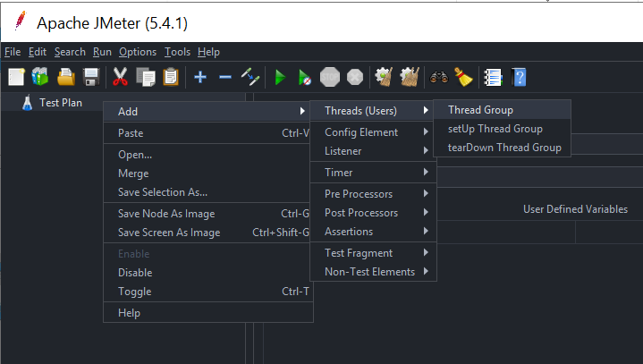Image resolution: width=643 pixels, height=364 pixels.
Task: Choose tearDown Thread Group
Action: (x=502, y=148)
